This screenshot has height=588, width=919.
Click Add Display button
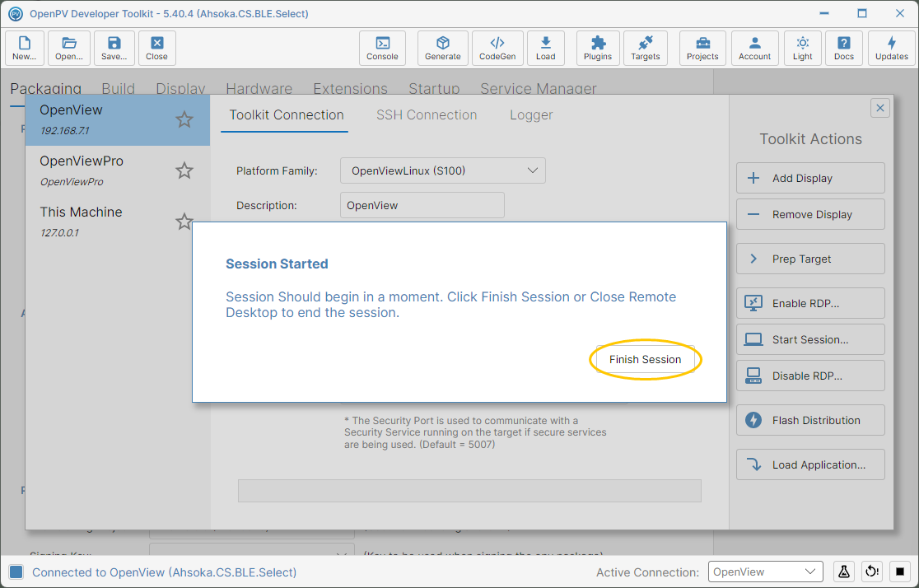click(x=810, y=178)
